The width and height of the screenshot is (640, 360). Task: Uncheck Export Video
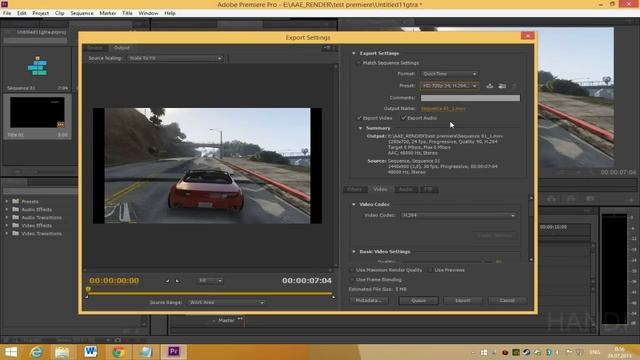359,118
